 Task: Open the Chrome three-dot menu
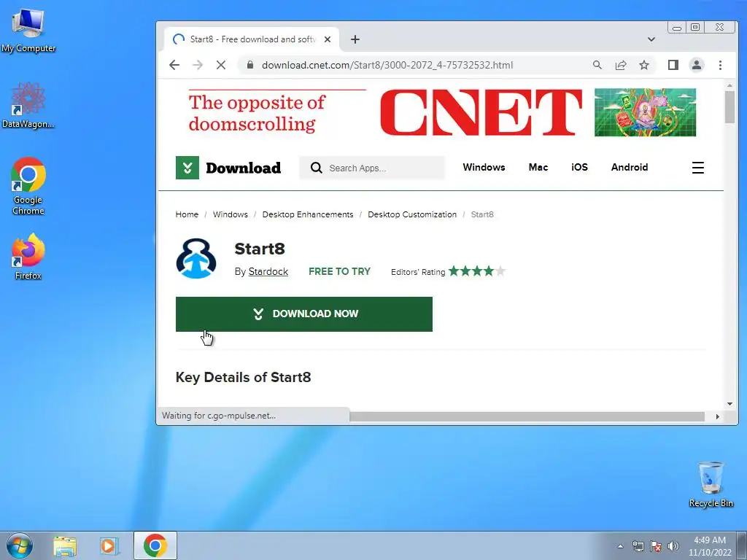[x=720, y=65]
